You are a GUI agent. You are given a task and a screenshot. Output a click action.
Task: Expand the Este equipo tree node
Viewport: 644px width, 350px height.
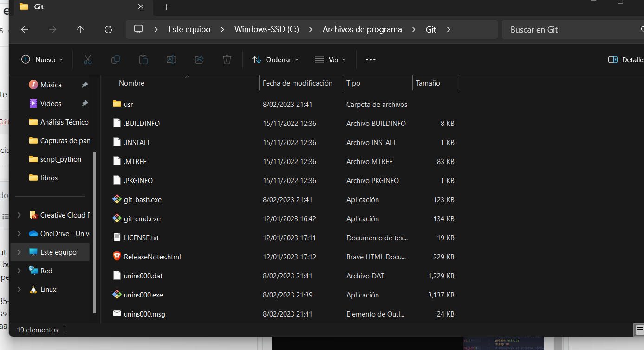point(19,252)
